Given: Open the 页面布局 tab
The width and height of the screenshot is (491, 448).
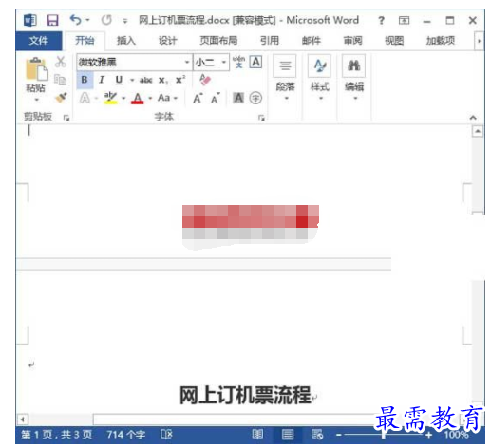Looking at the screenshot, I should pyautogui.click(x=218, y=41).
